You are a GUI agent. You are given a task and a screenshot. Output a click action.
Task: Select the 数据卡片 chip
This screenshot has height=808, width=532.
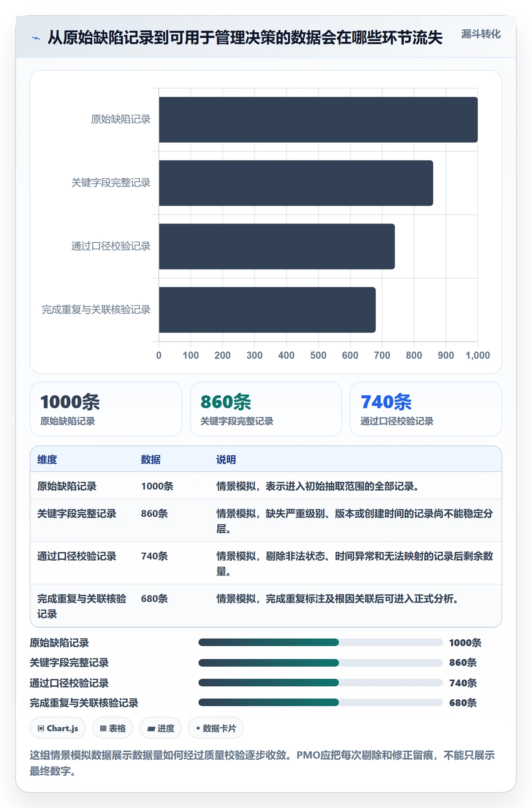pyautogui.click(x=216, y=728)
